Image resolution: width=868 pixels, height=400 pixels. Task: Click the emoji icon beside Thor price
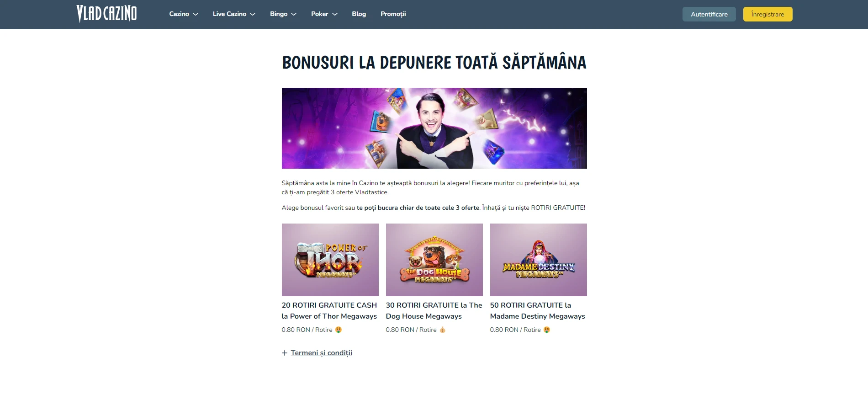(x=339, y=330)
